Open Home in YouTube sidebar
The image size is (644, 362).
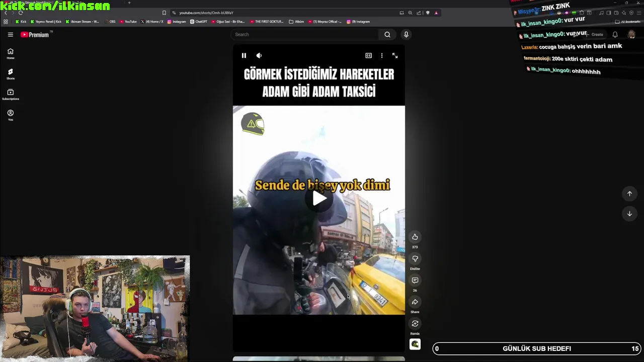tap(10, 54)
